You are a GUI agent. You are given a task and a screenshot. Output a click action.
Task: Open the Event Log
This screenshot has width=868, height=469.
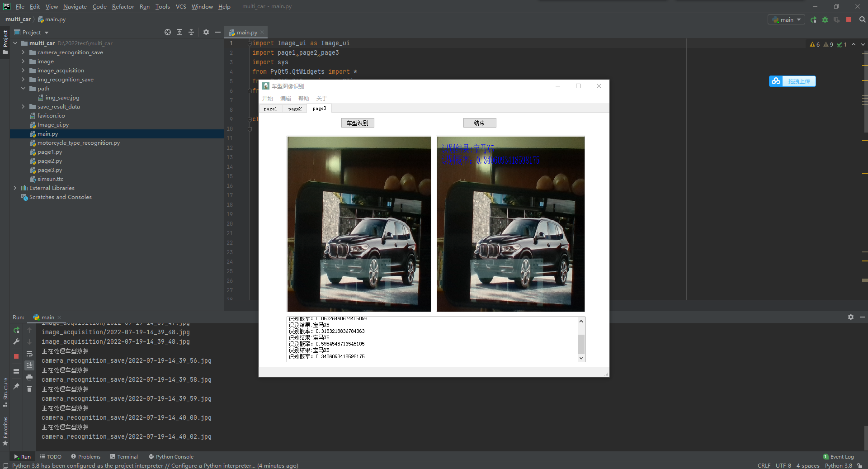point(839,457)
